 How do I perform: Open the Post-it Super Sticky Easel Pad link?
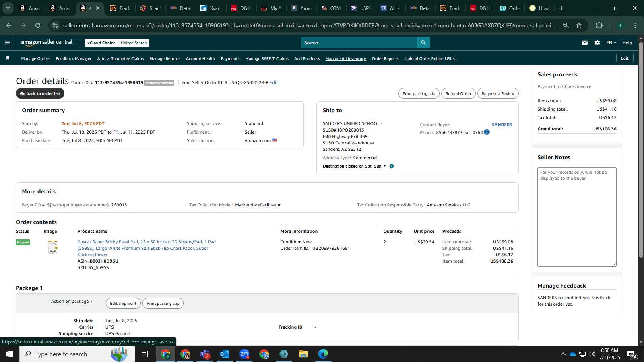pos(147,248)
